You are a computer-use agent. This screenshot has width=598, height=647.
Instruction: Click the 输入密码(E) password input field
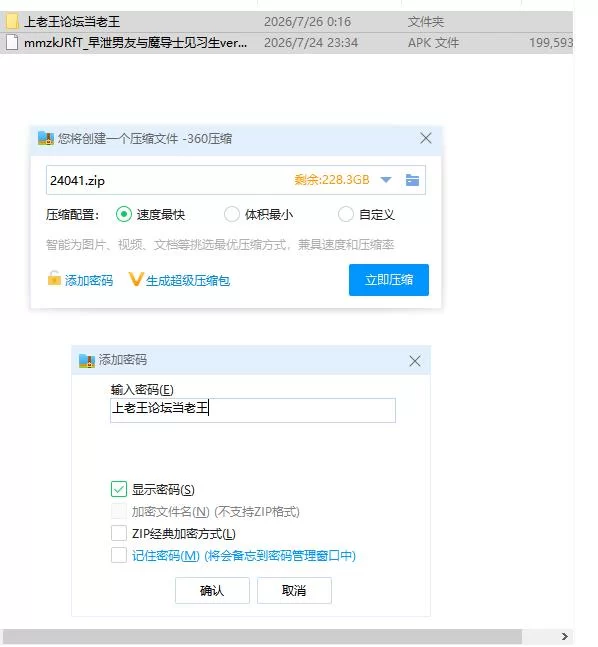[x=253, y=410]
